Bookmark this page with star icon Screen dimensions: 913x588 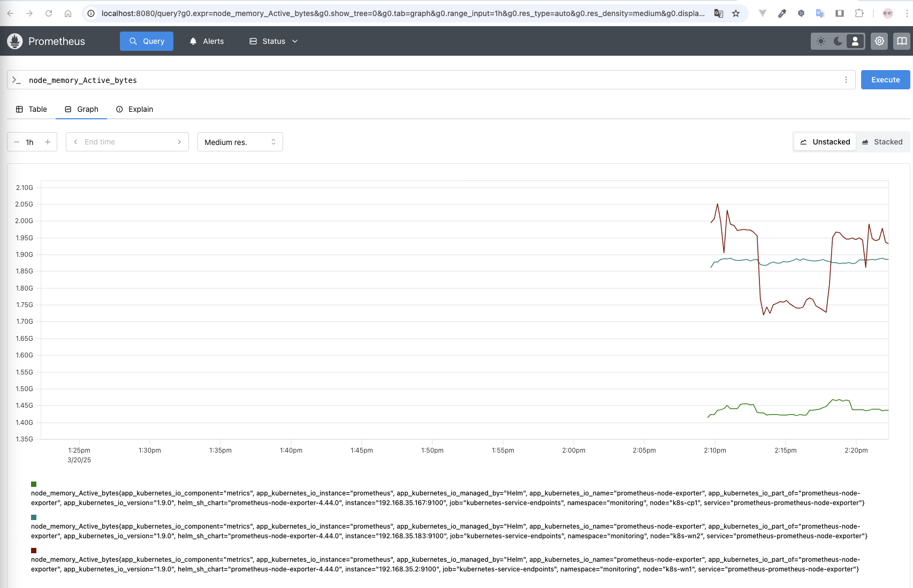point(736,13)
